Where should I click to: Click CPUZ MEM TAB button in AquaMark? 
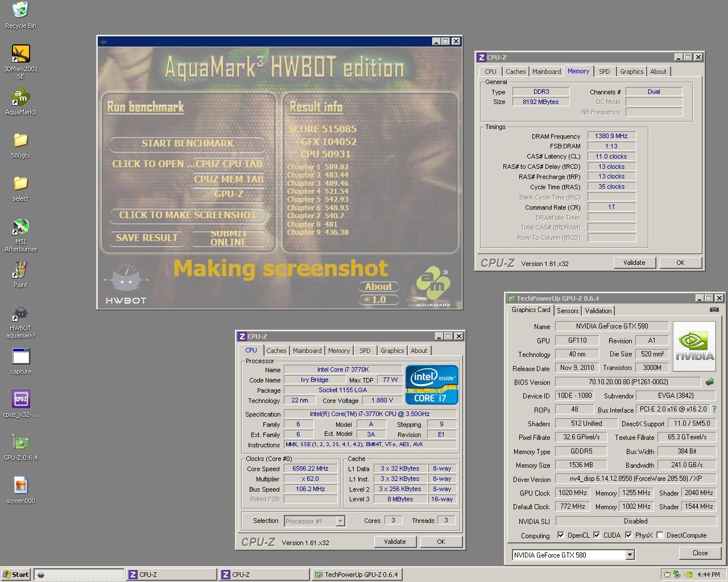(229, 180)
